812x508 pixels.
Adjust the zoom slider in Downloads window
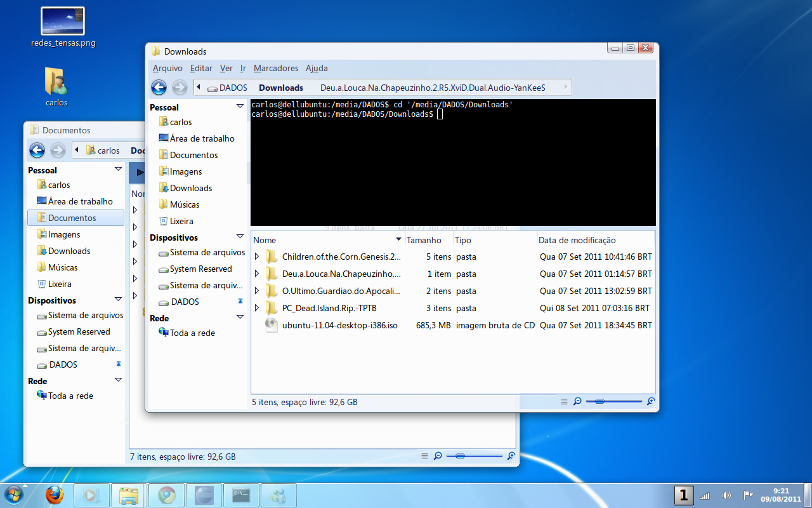click(614, 401)
